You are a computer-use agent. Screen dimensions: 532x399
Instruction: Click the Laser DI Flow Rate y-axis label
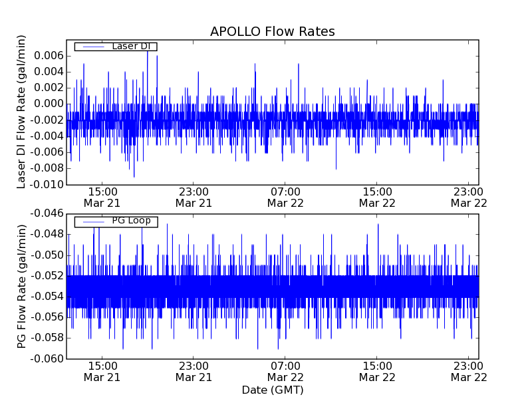tap(22, 112)
